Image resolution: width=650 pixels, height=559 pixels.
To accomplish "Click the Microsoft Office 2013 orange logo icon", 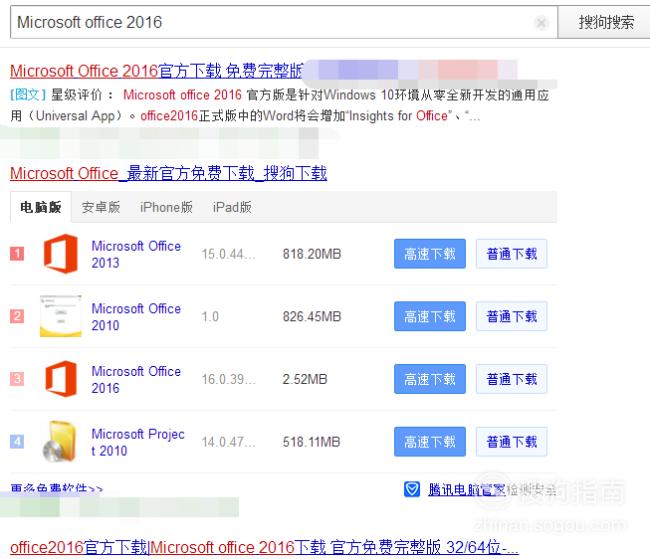I will pos(61,253).
